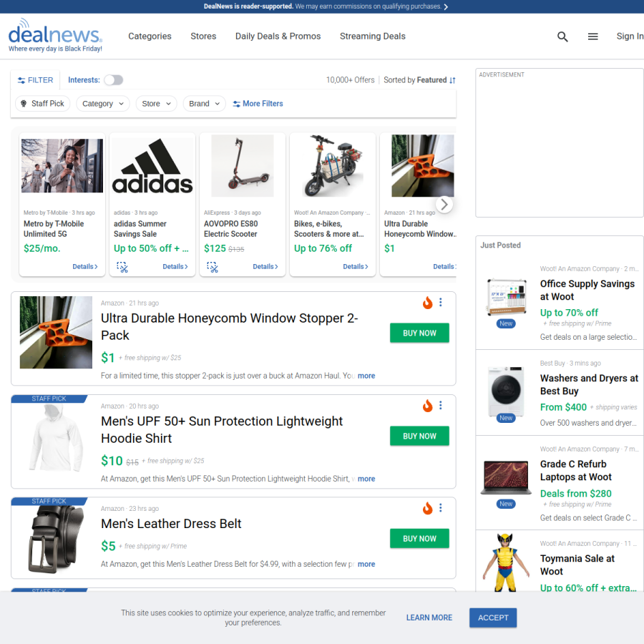Open Office Supply Savings at Woot
The height and width of the screenshot is (644, 644).
point(587,291)
